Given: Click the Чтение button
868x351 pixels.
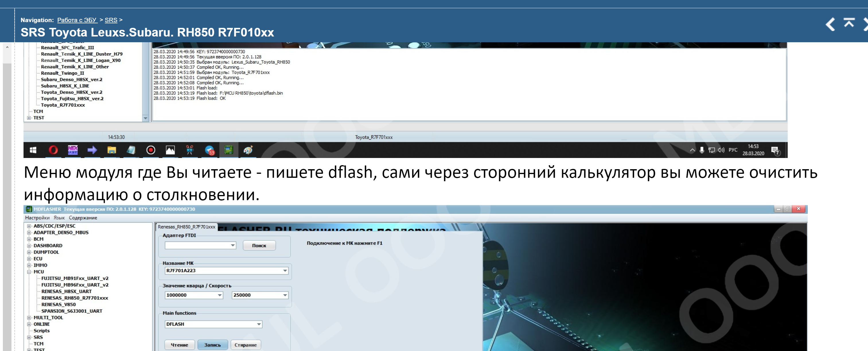Looking at the screenshot, I should tap(179, 345).
